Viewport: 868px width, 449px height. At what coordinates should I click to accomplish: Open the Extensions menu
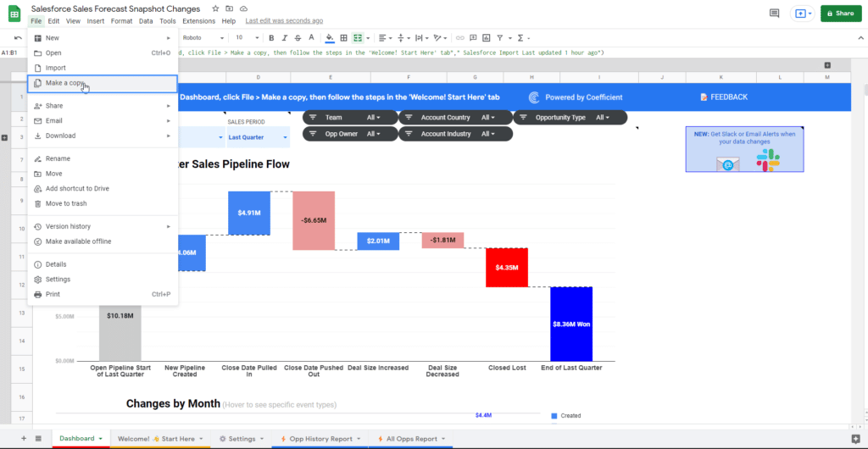click(198, 21)
